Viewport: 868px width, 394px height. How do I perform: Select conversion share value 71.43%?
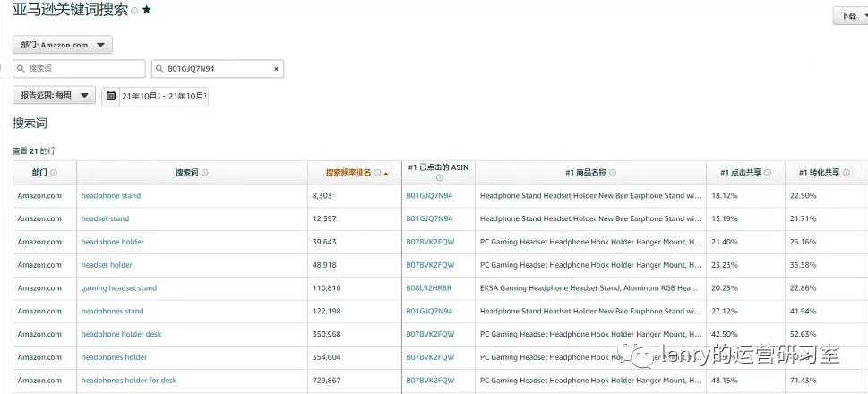tap(804, 381)
